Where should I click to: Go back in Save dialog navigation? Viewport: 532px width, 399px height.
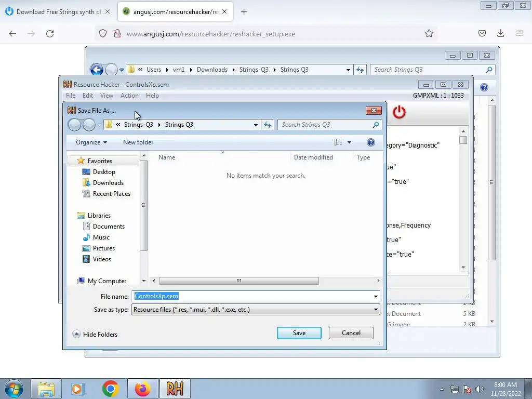pyautogui.click(x=74, y=125)
